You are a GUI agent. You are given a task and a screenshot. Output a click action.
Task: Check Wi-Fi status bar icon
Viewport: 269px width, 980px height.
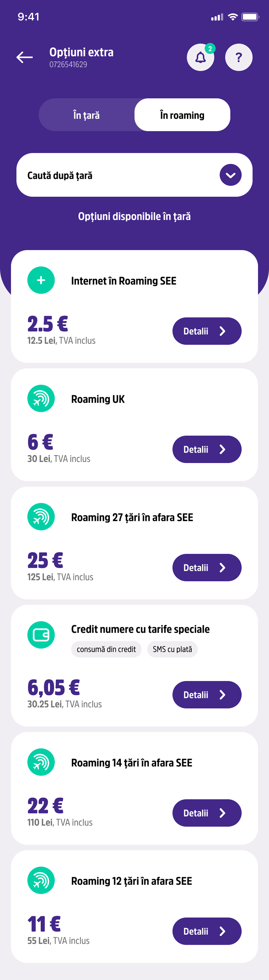pyautogui.click(x=232, y=17)
